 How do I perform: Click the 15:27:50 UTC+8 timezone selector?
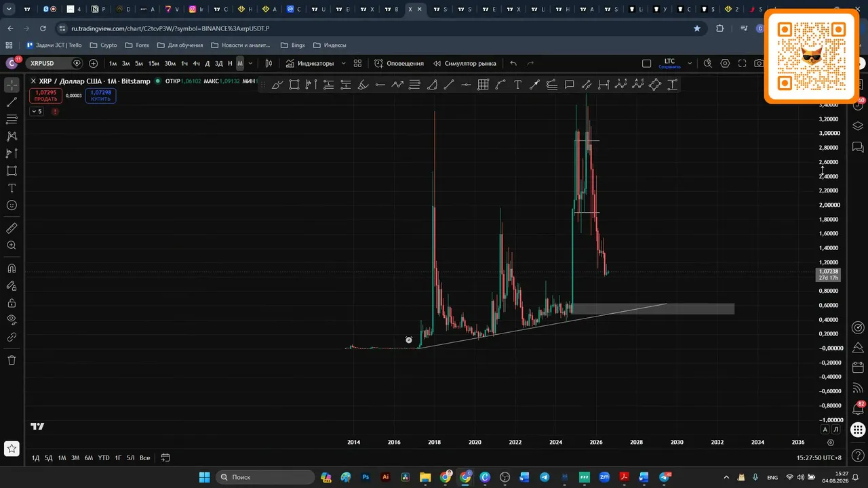coord(819,458)
